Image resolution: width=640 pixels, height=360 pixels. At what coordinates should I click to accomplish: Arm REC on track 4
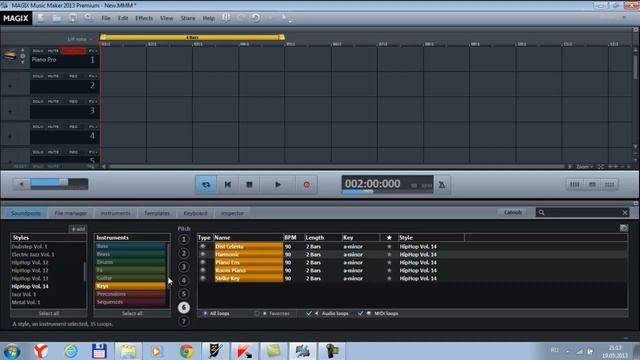(x=73, y=127)
